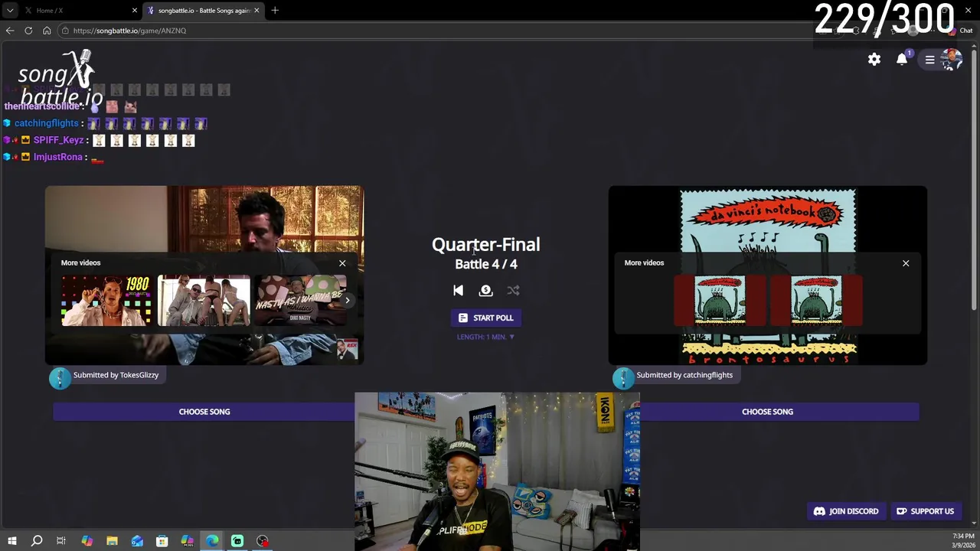Open the tab search dropdown
The height and width of the screenshot is (551, 980).
click(10, 11)
